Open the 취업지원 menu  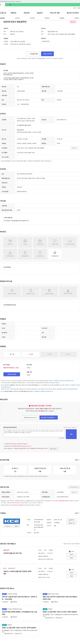point(26,13)
